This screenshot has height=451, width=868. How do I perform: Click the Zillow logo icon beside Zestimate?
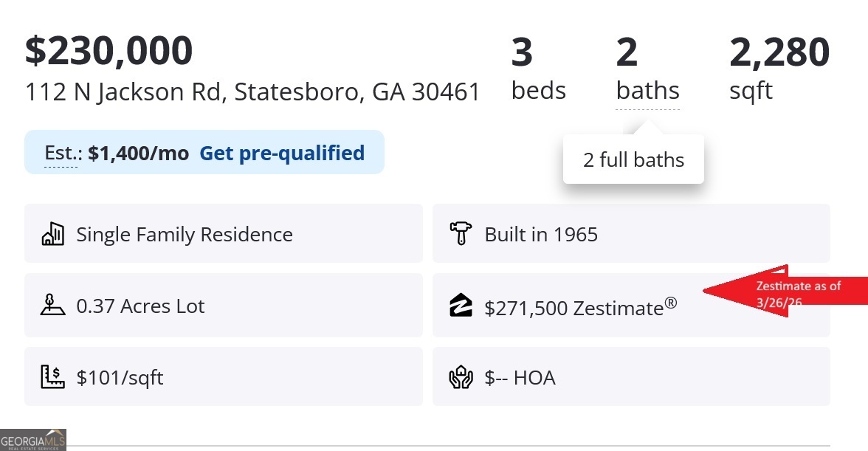[461, 306]
